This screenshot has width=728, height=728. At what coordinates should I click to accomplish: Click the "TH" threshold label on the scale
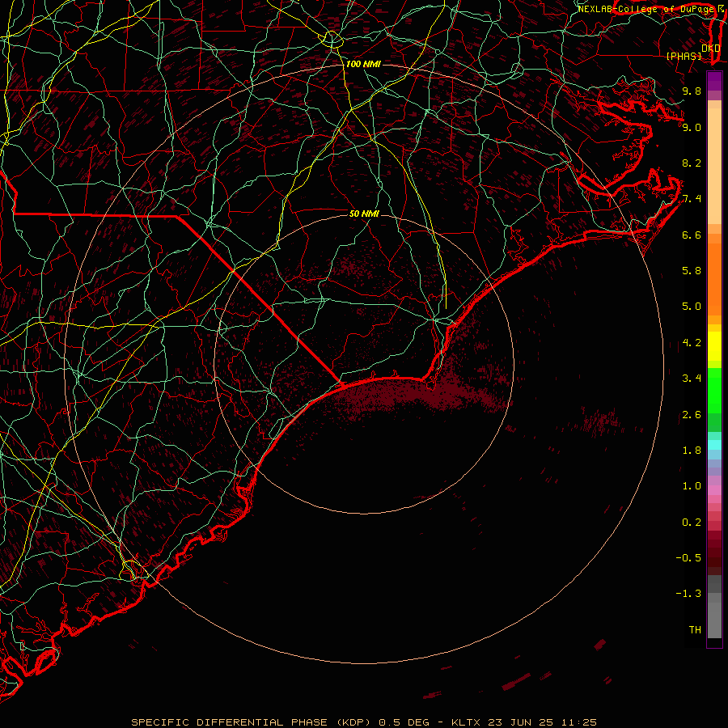coord(695,629)
